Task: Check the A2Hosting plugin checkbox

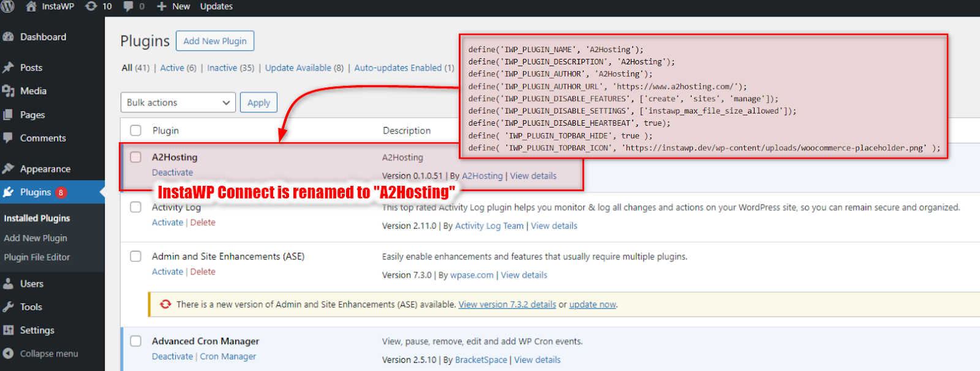Action: [136, 157]
